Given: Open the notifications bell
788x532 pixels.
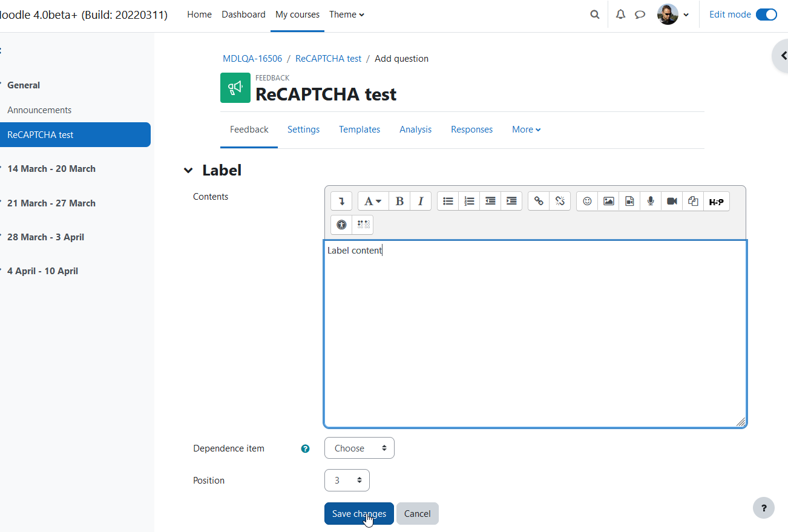Looking at the screenshot, I should click(620, 15).
